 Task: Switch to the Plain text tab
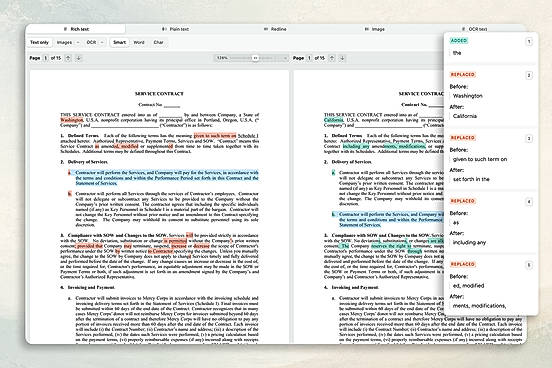click(175, 29)
